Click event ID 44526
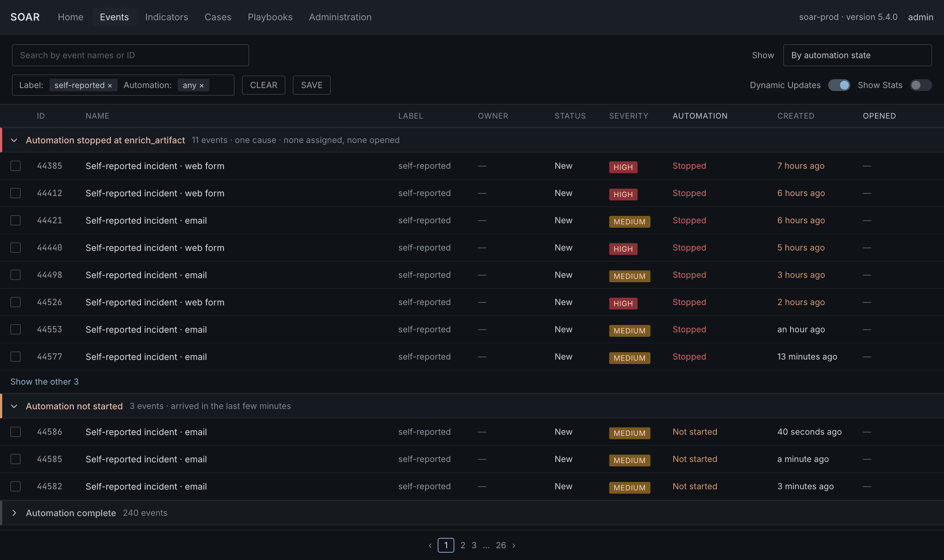Screen dimensions: 944x560 (x=49, y=302)
